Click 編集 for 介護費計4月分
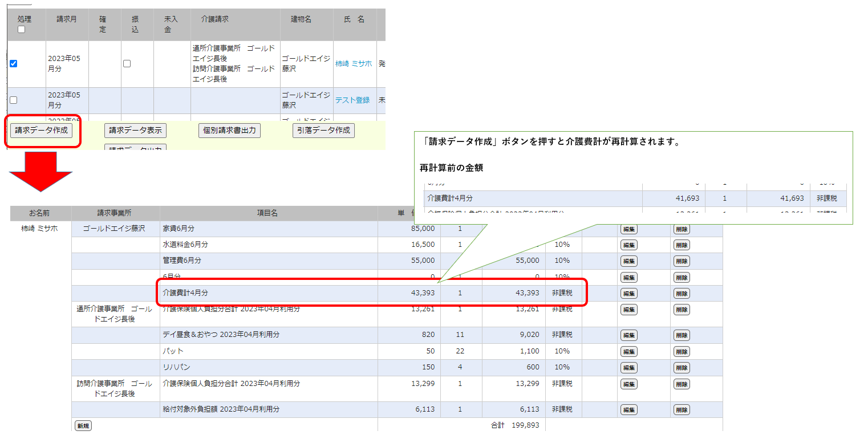Viewport: 868px width, 443px height. [x=628, y=294]
